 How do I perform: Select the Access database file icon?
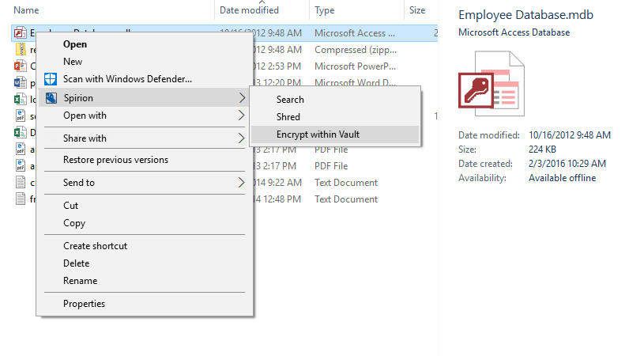click(x=21, y=33)
